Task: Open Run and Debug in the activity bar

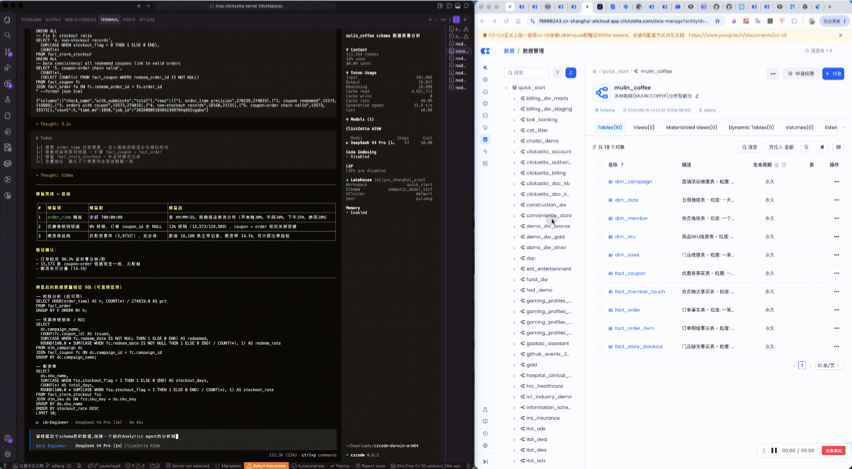Action: pos(8,68)
